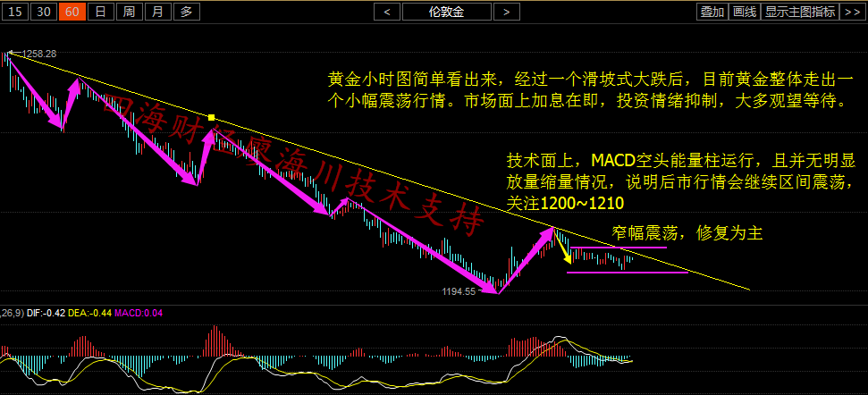Screen dimensions: 868x395
Task: Click the 伦敦金 symbol name box
Action: point(447,11)
